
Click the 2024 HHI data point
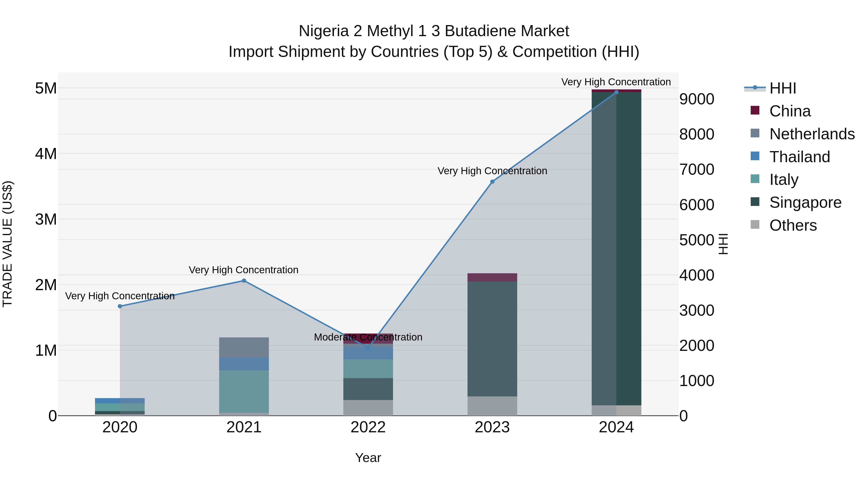click(x=616, y=92)
